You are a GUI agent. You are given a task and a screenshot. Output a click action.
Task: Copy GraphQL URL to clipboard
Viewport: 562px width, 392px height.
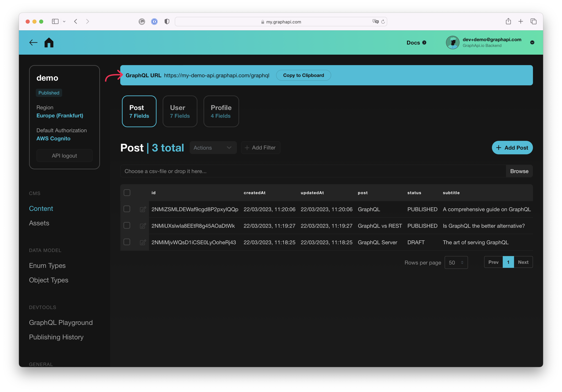(303, 75)
